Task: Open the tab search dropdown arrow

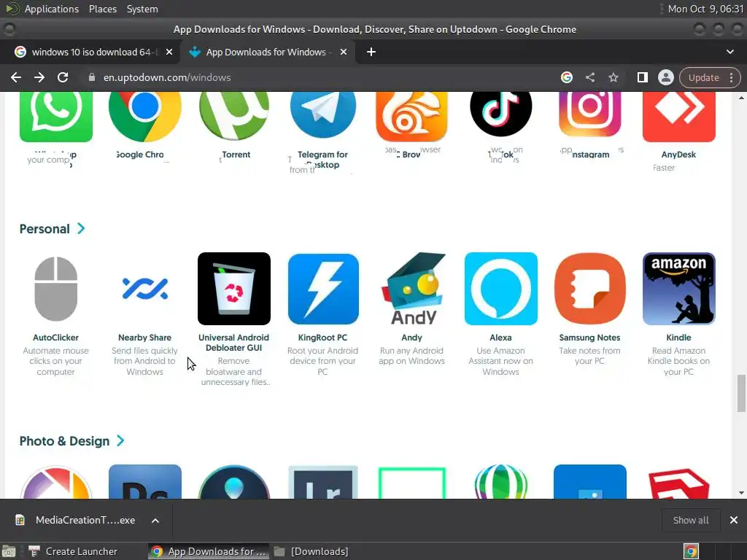Action: [x=729, y=52]
